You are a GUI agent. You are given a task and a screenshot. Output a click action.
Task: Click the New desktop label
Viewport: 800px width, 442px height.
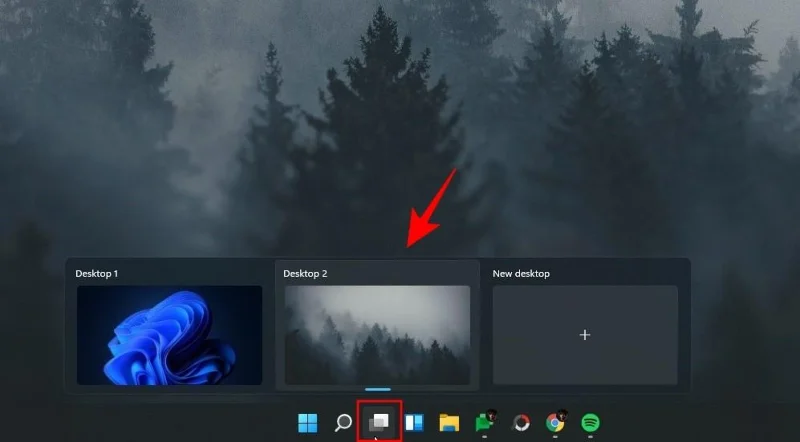click(x=521, y=274)
